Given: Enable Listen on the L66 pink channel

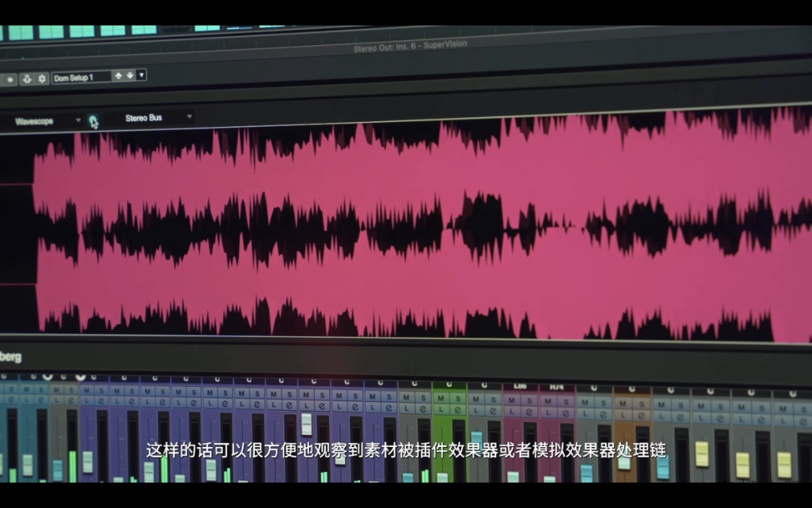Looking at the screenshot, I should pos(512,412).
